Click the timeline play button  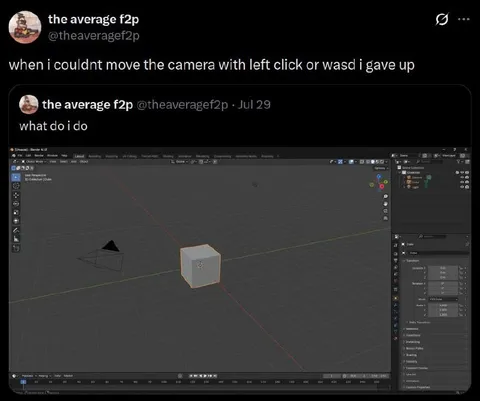(x=205, y=376)
